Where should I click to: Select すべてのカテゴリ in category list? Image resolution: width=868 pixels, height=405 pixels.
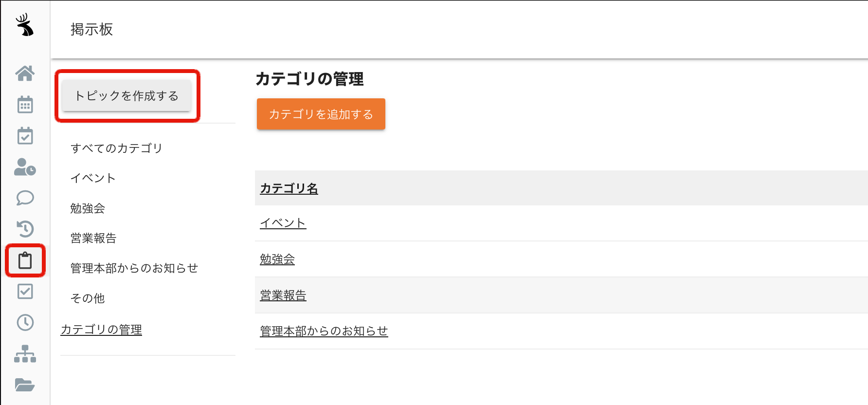tap(116, 148)
